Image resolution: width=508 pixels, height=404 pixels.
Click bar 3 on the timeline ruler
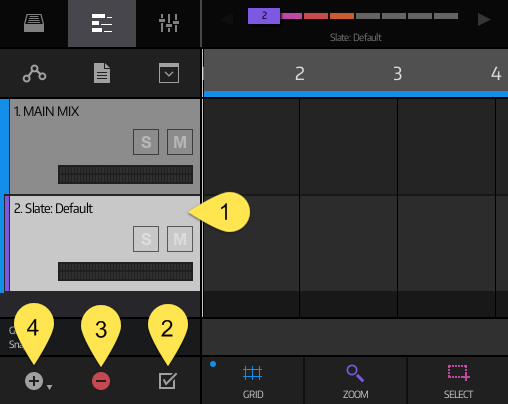coord(397,74)
